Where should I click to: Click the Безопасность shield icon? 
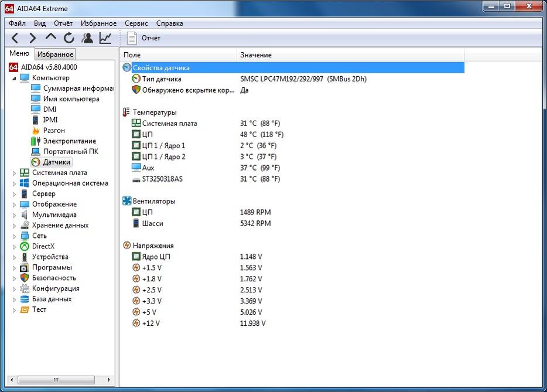click(x=25, y=278)
